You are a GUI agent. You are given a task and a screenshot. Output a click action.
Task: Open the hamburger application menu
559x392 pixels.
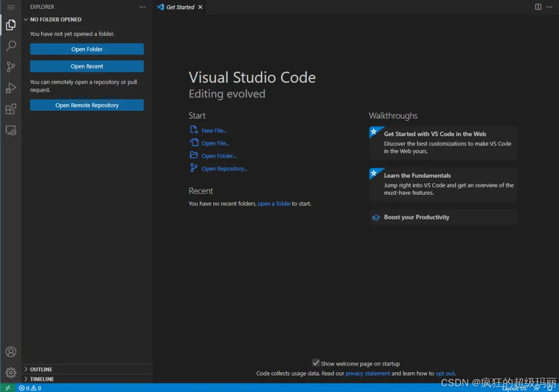tap(11, 7)
